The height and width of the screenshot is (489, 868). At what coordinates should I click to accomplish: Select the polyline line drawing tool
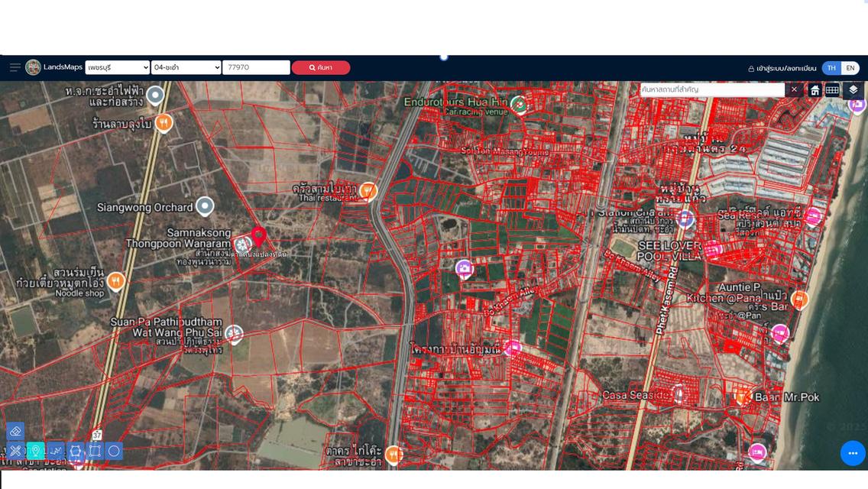coord(55,451)
